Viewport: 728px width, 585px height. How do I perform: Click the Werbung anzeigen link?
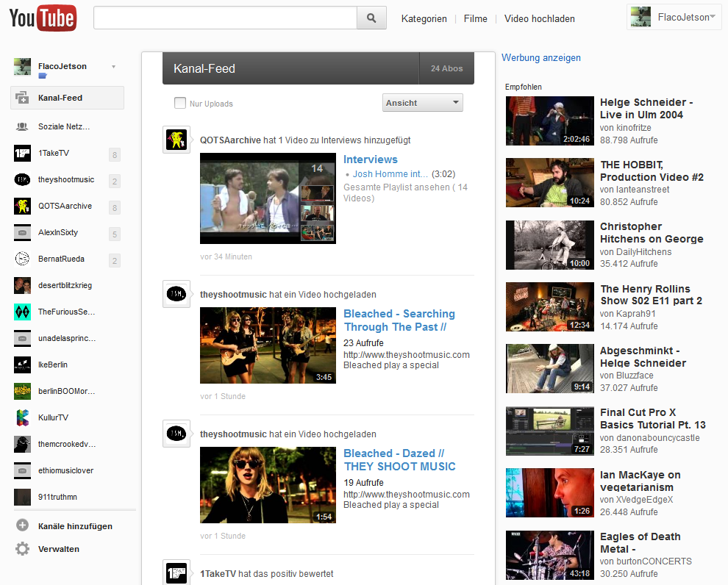click(540, 58)
